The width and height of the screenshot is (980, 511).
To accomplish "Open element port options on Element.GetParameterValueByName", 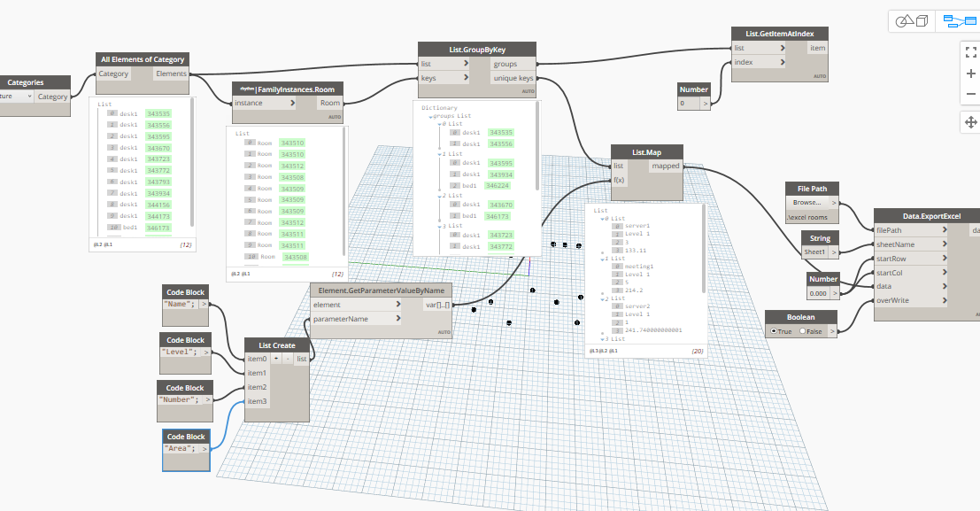I will [398, 305].
